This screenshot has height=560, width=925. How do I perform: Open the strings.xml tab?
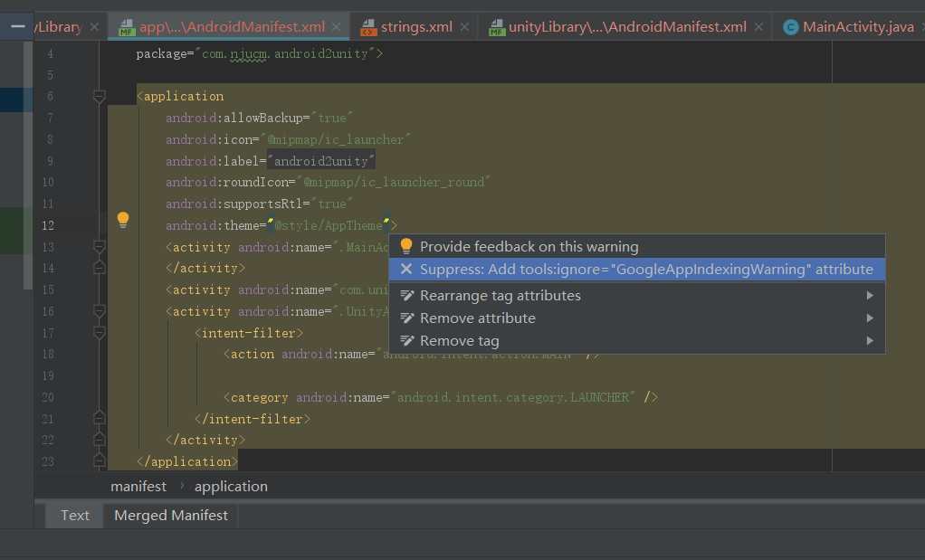[x=416, y=27]
